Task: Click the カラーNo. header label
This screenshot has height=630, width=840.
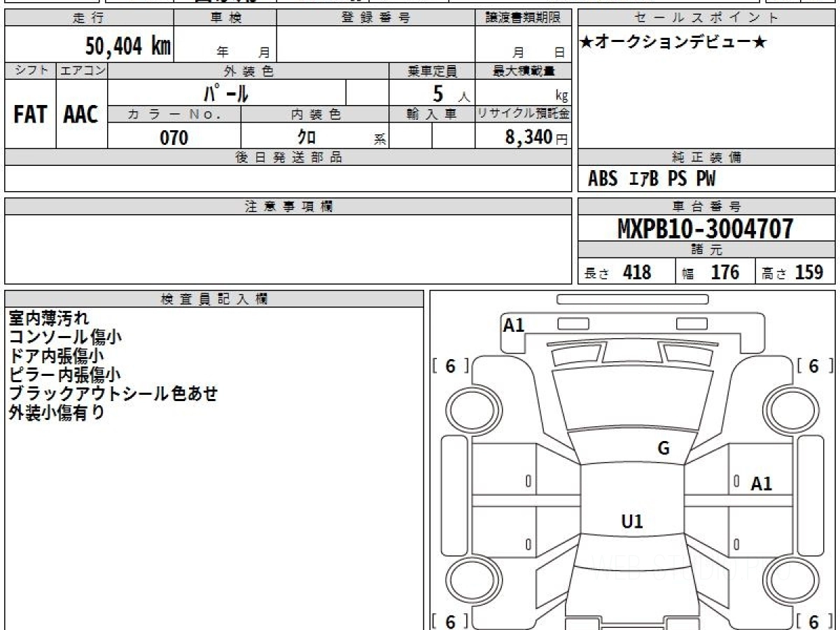Action: click(x=174, y=115)
